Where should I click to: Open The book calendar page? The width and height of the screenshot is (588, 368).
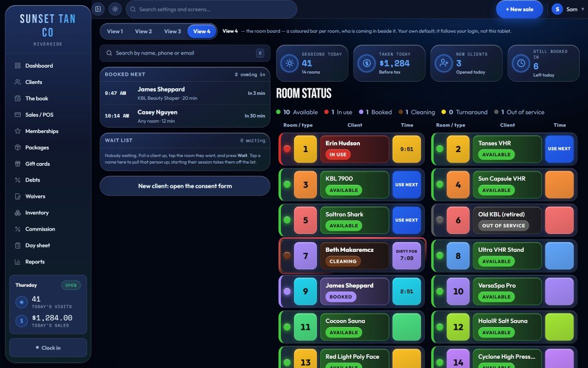pyautogui.click(x=48, y=98)
